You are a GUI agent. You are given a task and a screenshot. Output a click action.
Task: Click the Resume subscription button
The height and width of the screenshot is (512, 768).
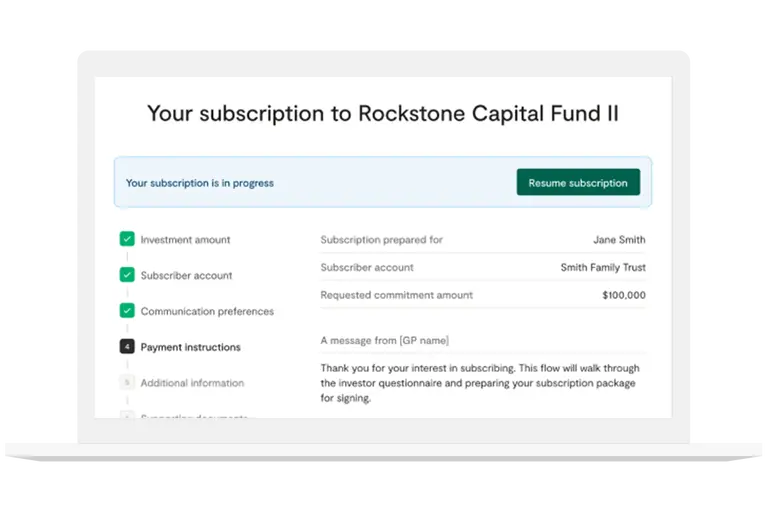pyautogui.click(x=578, y=182)
